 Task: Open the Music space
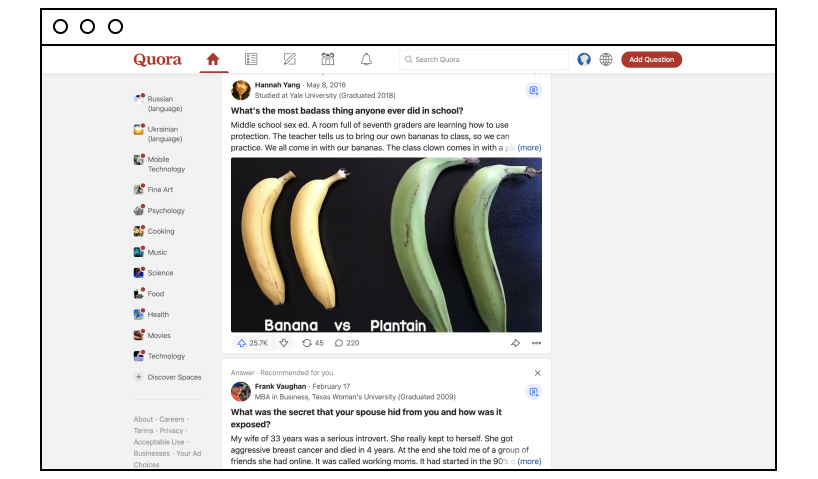tap(150, 252)
